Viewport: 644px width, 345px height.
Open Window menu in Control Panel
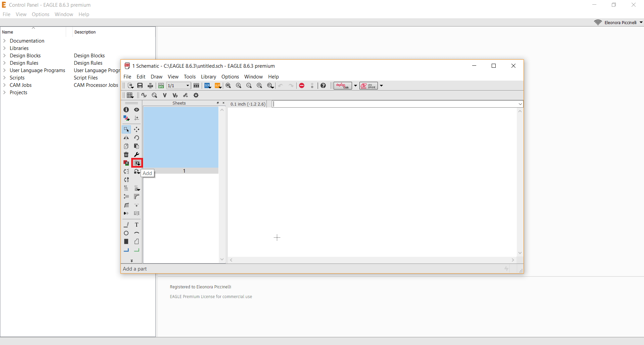point(64,14)
